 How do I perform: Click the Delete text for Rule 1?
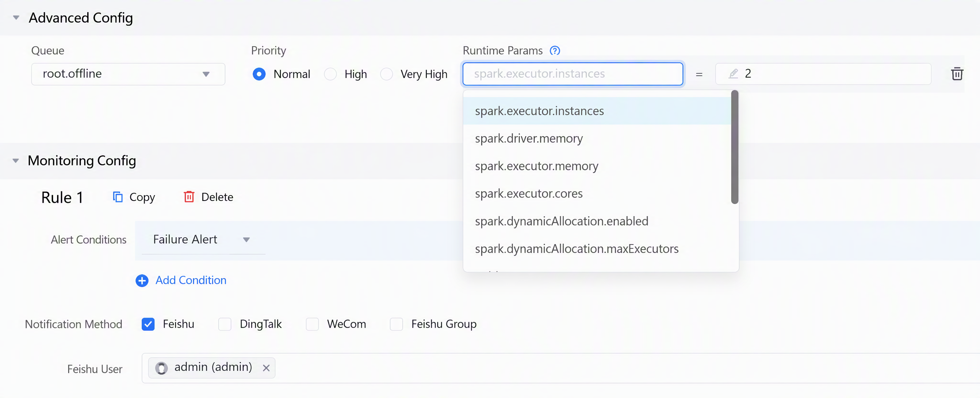click(x=217, y=197)
